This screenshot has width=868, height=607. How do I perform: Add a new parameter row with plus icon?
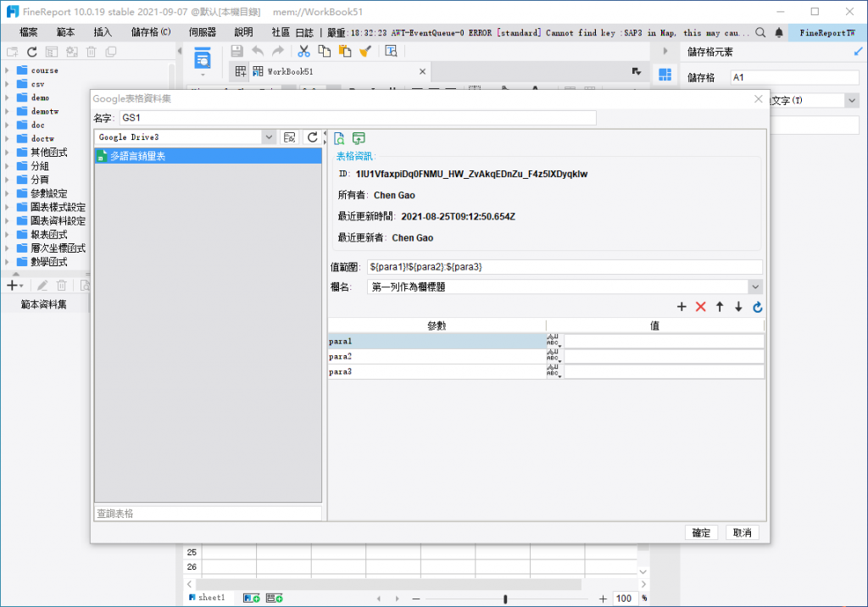tap(682, 307)
